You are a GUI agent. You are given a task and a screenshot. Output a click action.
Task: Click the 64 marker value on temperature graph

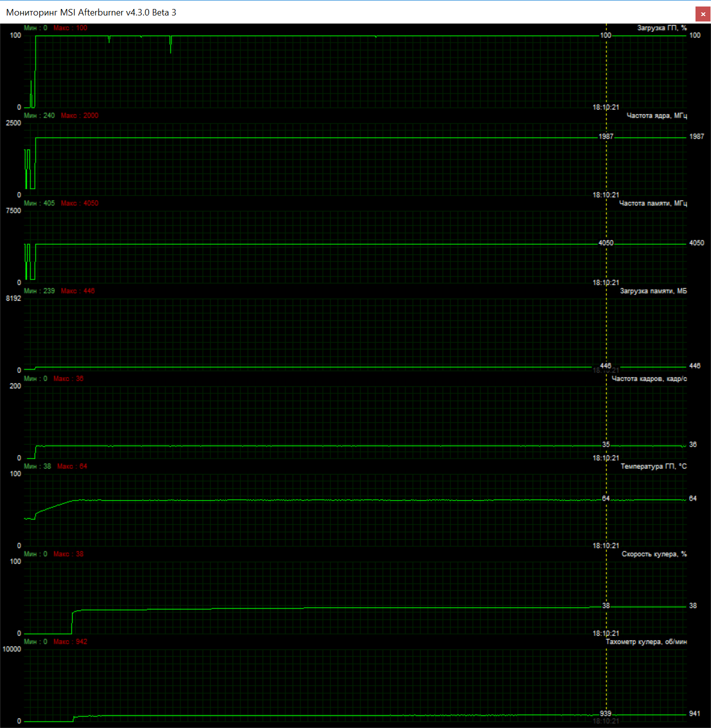click(605, 499)
